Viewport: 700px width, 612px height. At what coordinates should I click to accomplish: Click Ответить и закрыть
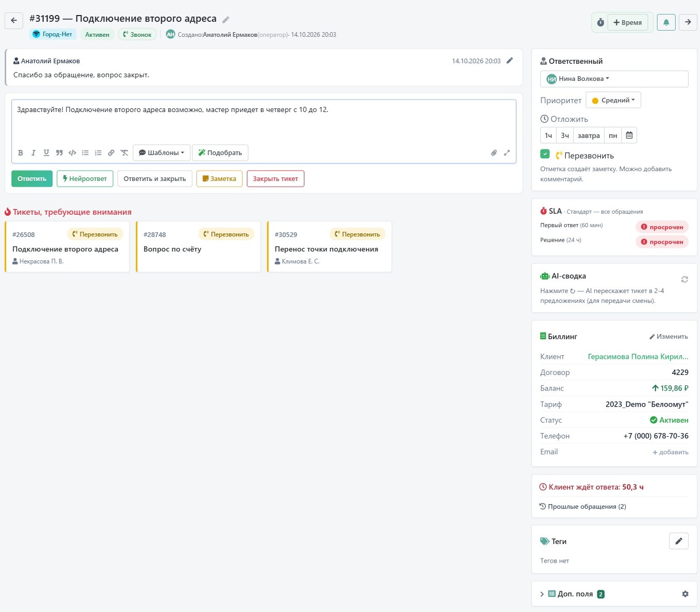155,179
